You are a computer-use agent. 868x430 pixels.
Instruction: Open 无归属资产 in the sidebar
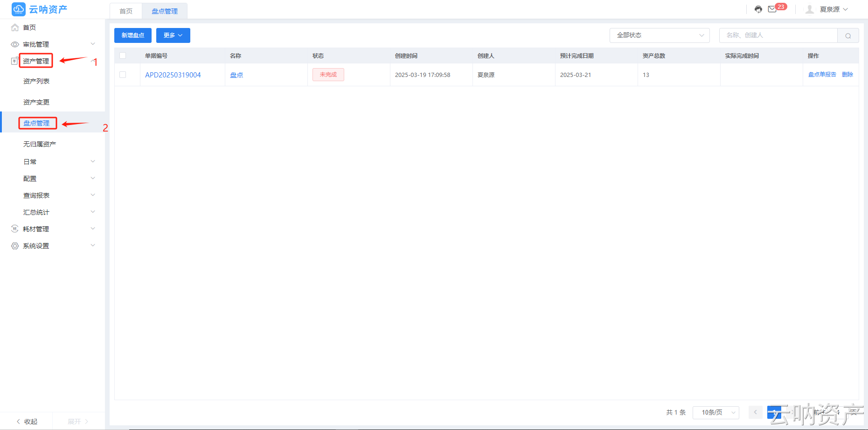40,144
